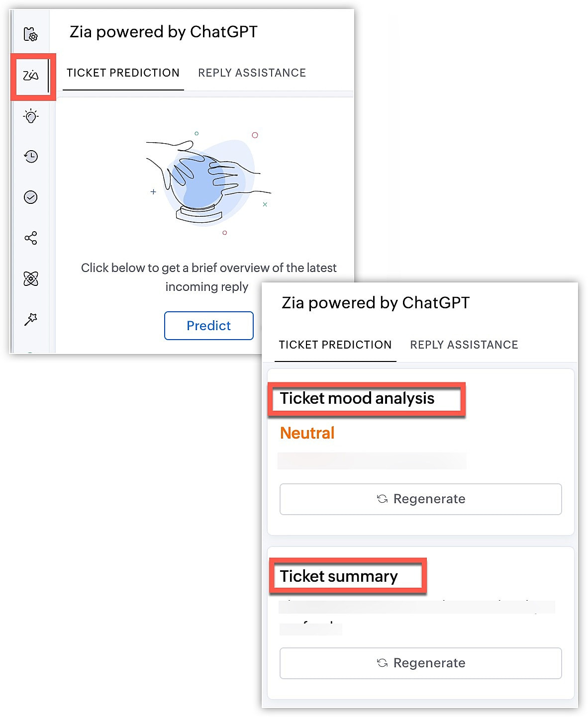
Task: Open Reply Assistance tab in lower panel
Action: click(464, 345)
